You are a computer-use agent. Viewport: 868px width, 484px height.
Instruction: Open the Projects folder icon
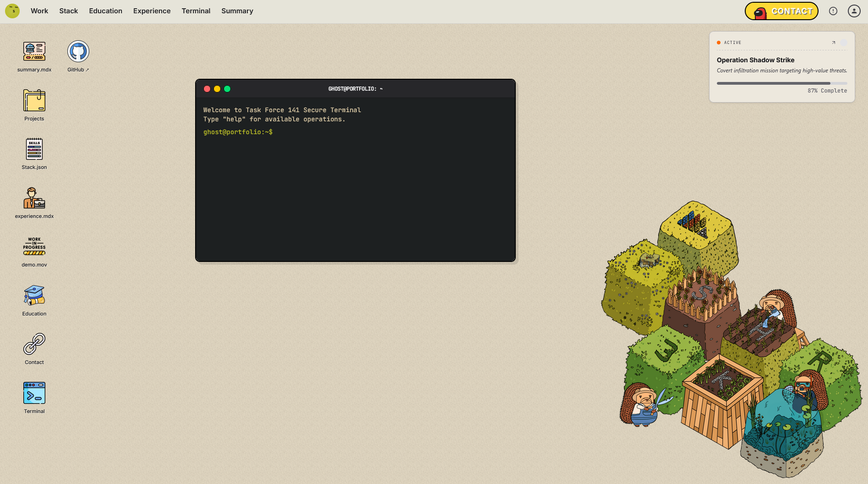click(34, 101)
